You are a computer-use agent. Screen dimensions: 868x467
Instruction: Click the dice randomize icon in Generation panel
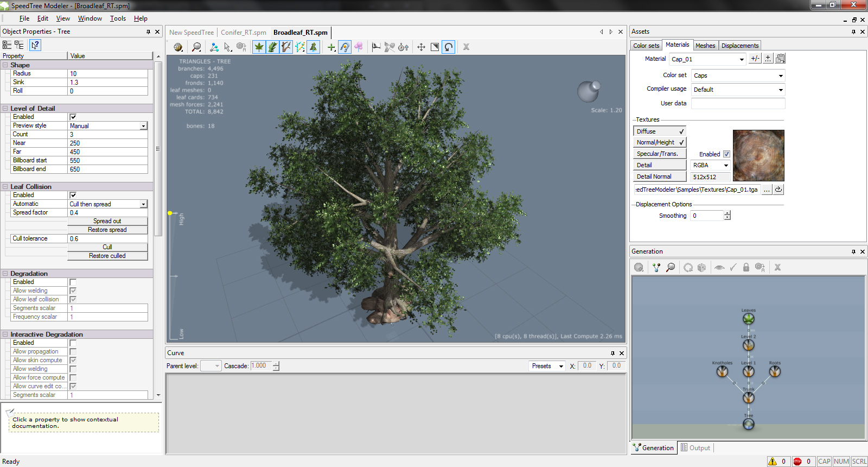[x=701, y=267]
